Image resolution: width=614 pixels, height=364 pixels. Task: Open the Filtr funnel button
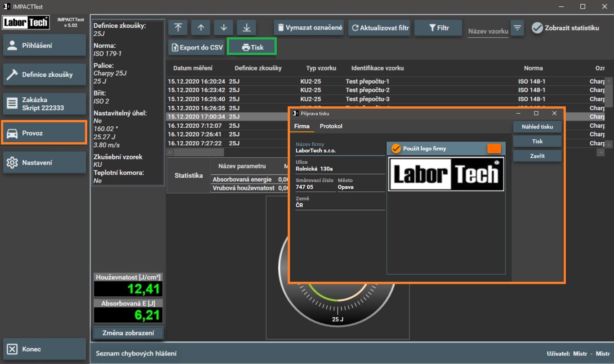pos(439,28)
